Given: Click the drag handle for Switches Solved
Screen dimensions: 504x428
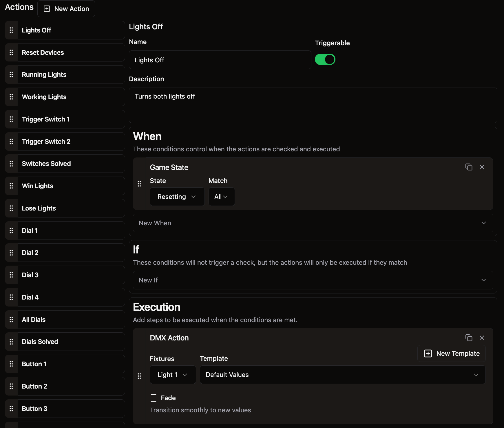Looking at the screenshot, I should coord(11,164).
